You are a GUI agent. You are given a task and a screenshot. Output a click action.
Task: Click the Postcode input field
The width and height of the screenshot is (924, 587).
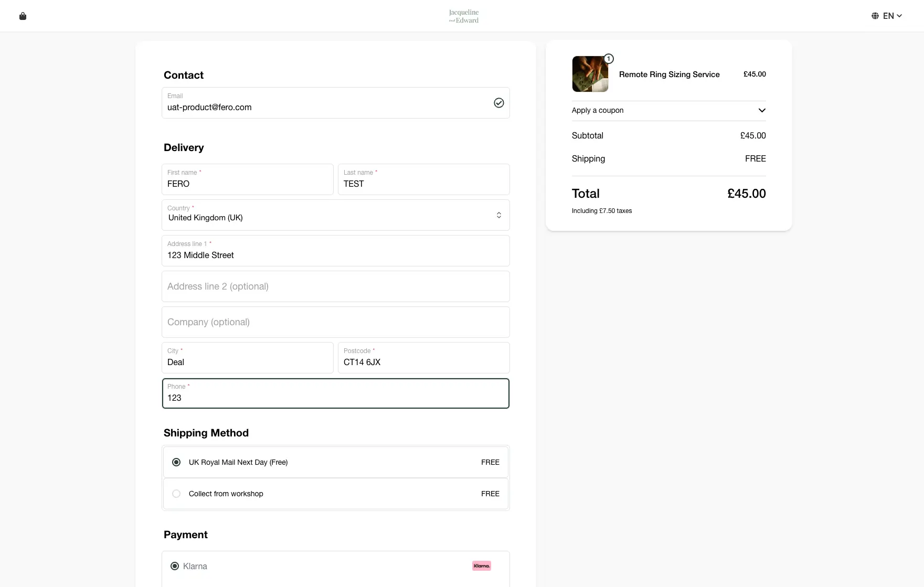tap(423, 362)
